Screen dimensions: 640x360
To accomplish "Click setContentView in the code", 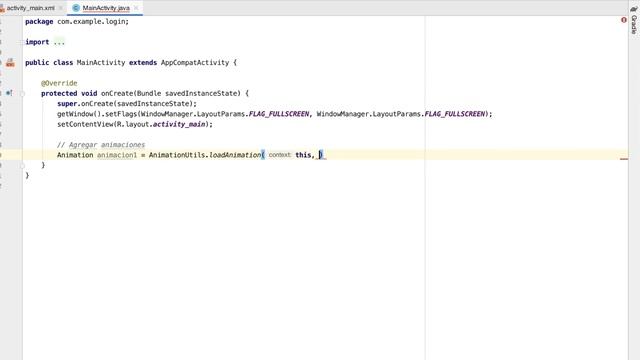I will (x=85, y=124).
